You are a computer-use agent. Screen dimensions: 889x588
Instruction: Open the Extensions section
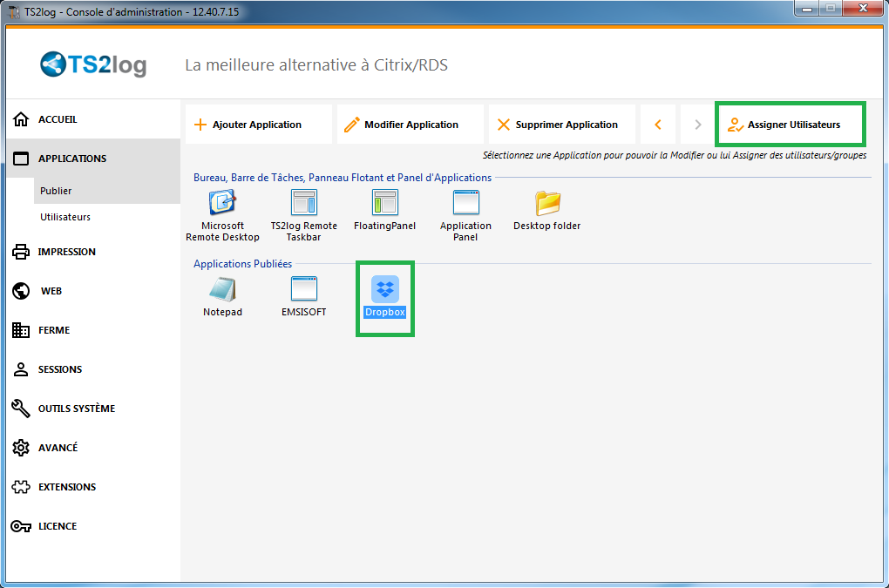click(93, 487)
